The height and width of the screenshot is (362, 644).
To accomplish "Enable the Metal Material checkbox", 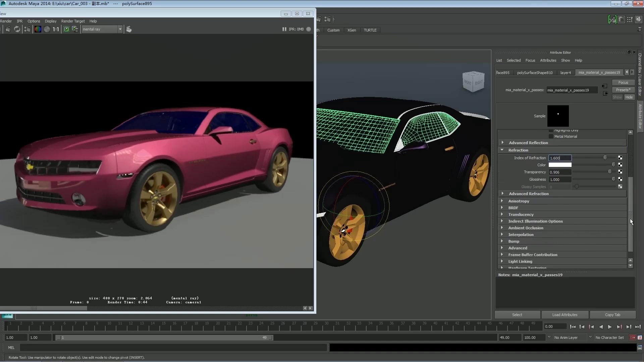I will pos(551,136).
